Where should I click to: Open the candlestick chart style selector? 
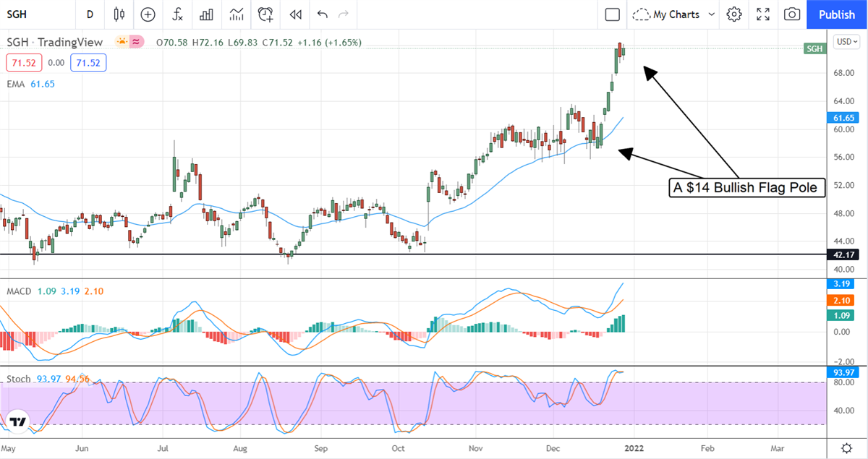[119, 14]
